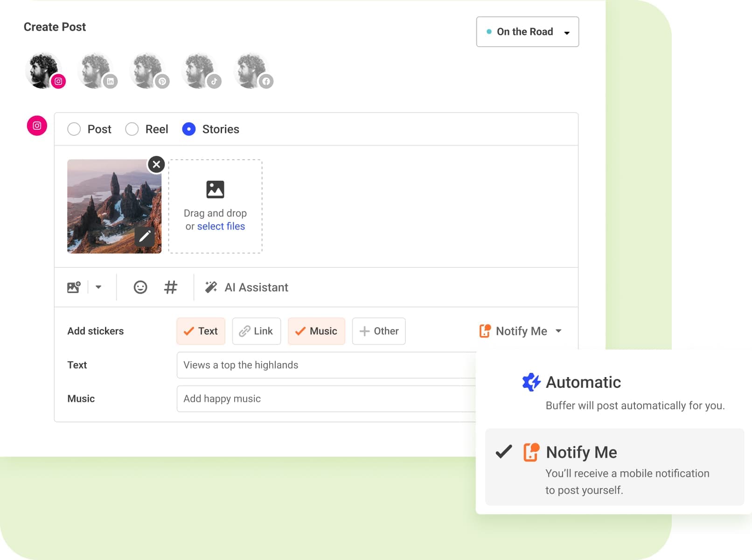Choose the Post radio option
Screen dimensions: 752x560
(x=74, y=129)
